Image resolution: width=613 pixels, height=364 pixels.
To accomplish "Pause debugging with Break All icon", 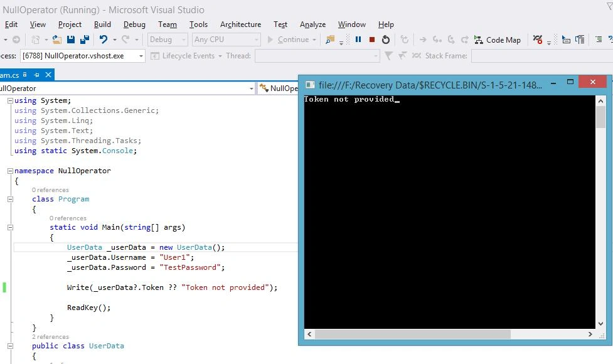I will coord(358,40).
